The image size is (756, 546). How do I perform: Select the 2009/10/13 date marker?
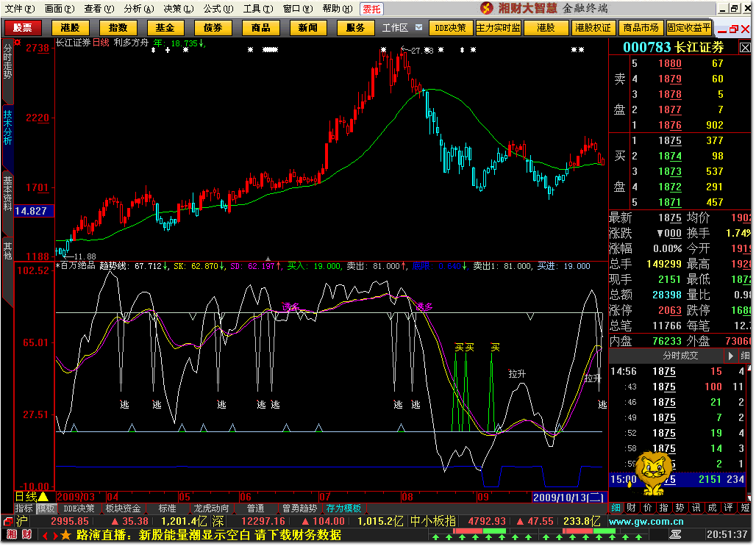[x=568, y=497]
